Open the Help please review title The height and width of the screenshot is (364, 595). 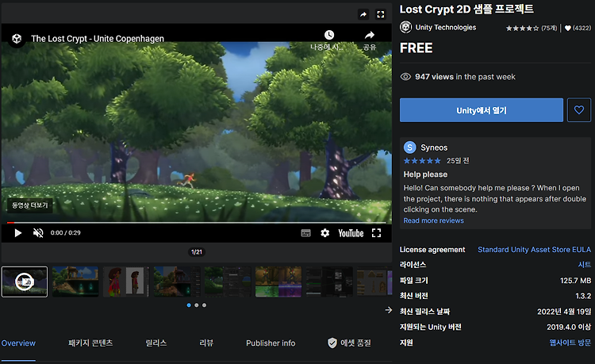425,174
